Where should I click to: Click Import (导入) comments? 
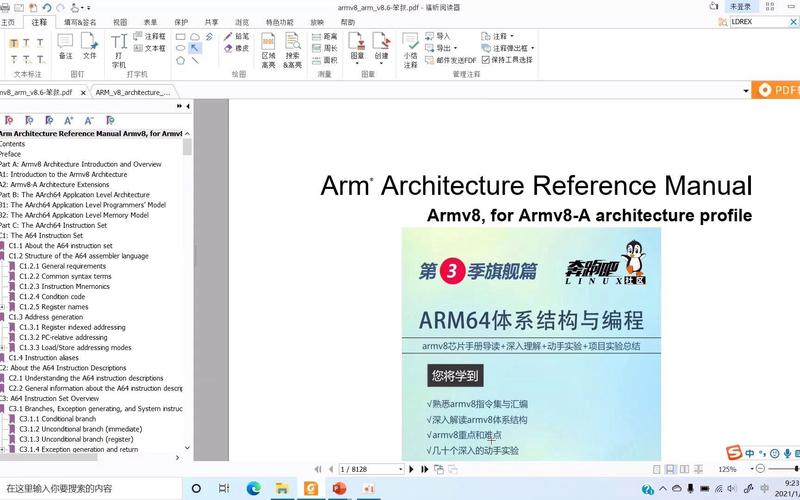438,37
